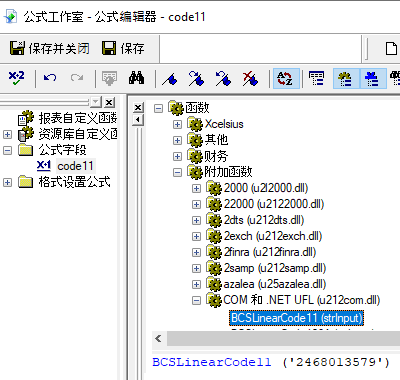Close the function tree pane

coord(138,107)
